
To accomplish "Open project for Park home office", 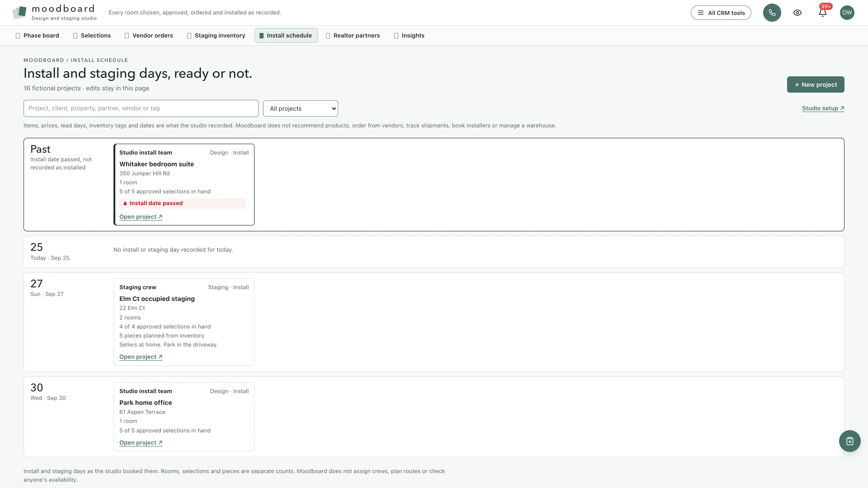I will [x=141, y=443].
